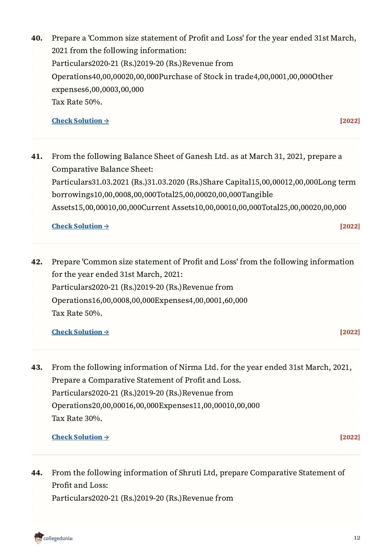This screenshot has width=392, height=555.
Task: Click the Shruti Ltd question text
Action: point(198,479)
